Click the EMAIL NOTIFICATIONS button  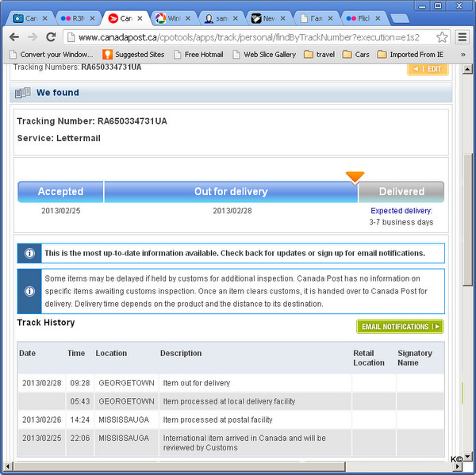tap(400, 327)
